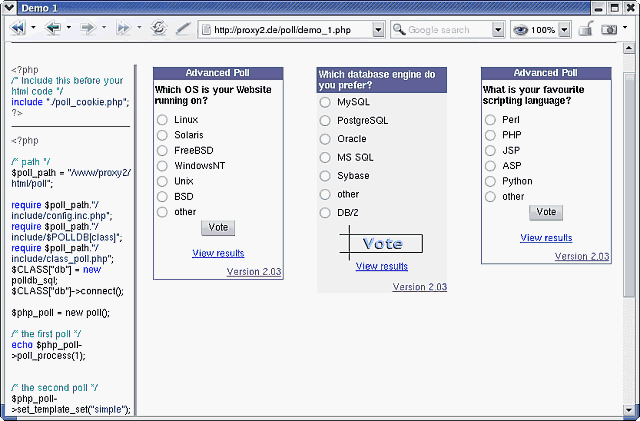Expand the Google search dropdown
The width and height of the screenshot is (640, 421).
point(498,30)
